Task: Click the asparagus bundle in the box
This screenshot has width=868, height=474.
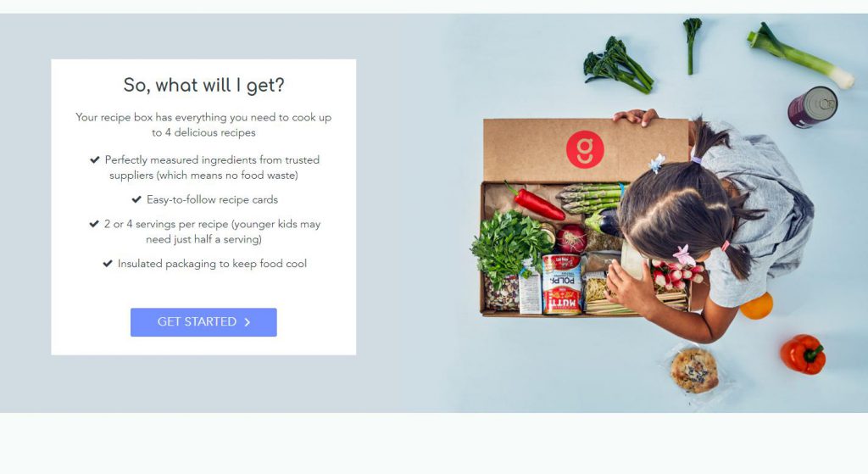Action: tap(590, 198)
